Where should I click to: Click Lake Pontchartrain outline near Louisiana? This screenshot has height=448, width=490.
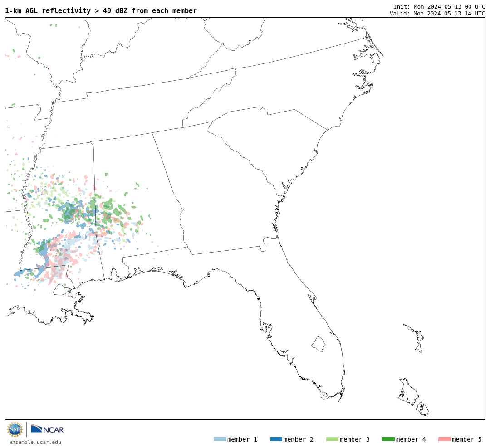[x=61, y=290]
